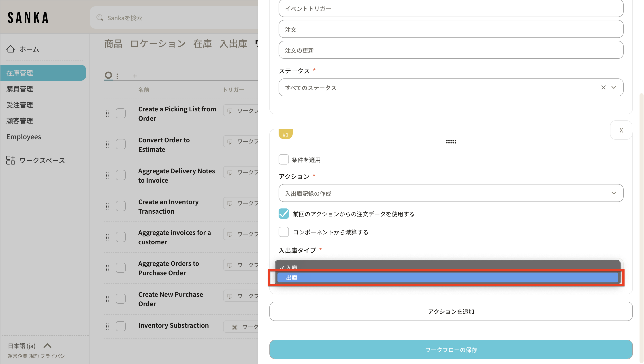Click ワークフローの保存 button
This screenshot has height=364, width=644.
click(x=451, y=349)
